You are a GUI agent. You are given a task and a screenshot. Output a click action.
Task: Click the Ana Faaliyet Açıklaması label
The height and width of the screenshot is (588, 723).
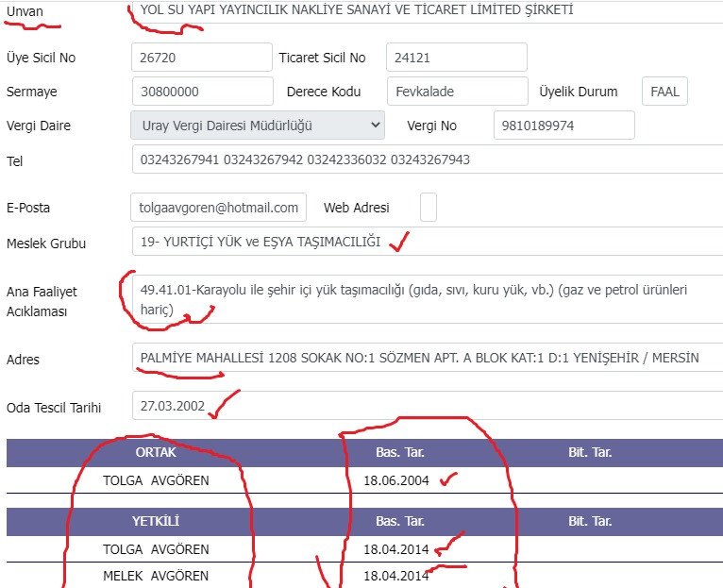click(42, 302)
